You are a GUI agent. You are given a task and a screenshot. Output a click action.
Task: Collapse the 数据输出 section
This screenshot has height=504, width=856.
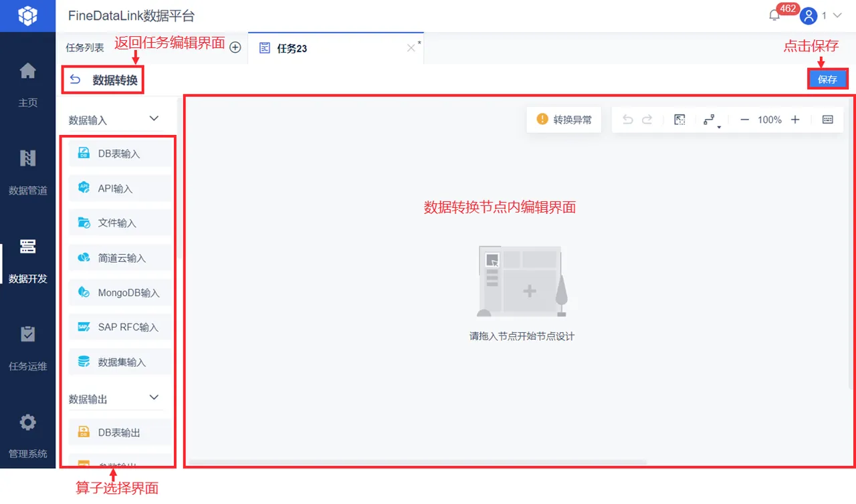154,397
